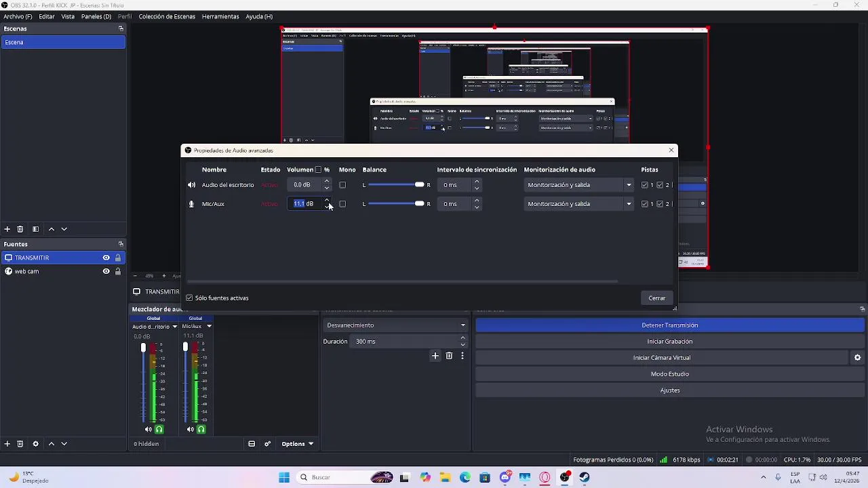Toggle Mic/Aux headphone monitoring in mixer
Image resolution: width=868 pixels, height=488 pixels.
(201, 429)
